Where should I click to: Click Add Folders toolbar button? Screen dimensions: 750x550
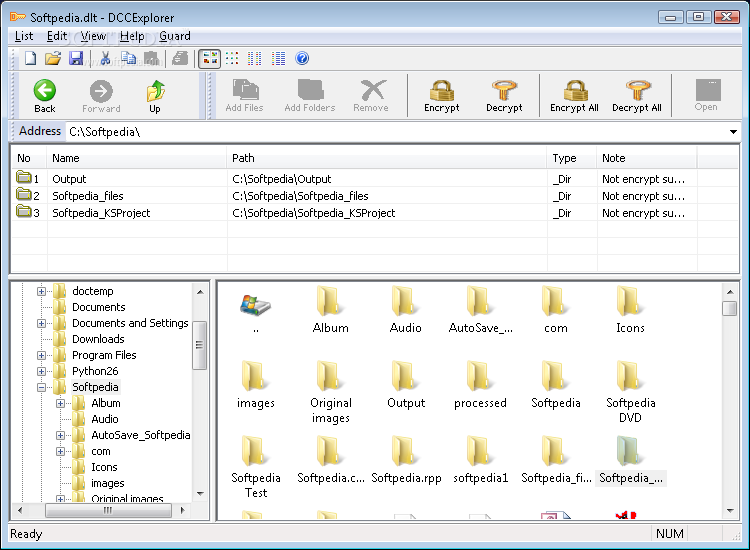coord(310,95)
